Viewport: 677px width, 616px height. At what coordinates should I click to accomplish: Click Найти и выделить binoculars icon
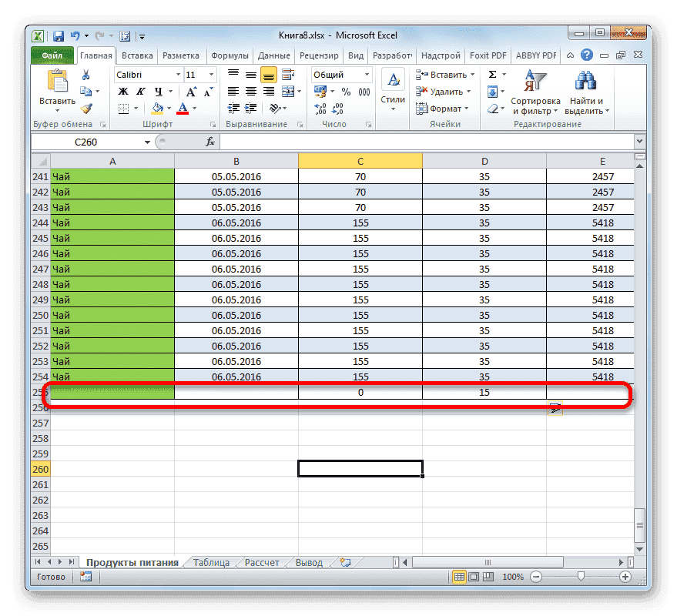tap(584, 81)
